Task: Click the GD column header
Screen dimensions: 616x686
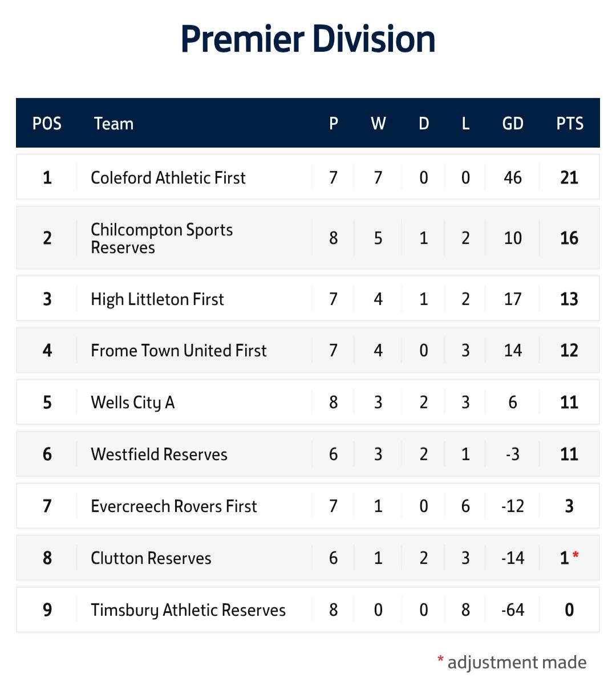Action: point(512,124)
